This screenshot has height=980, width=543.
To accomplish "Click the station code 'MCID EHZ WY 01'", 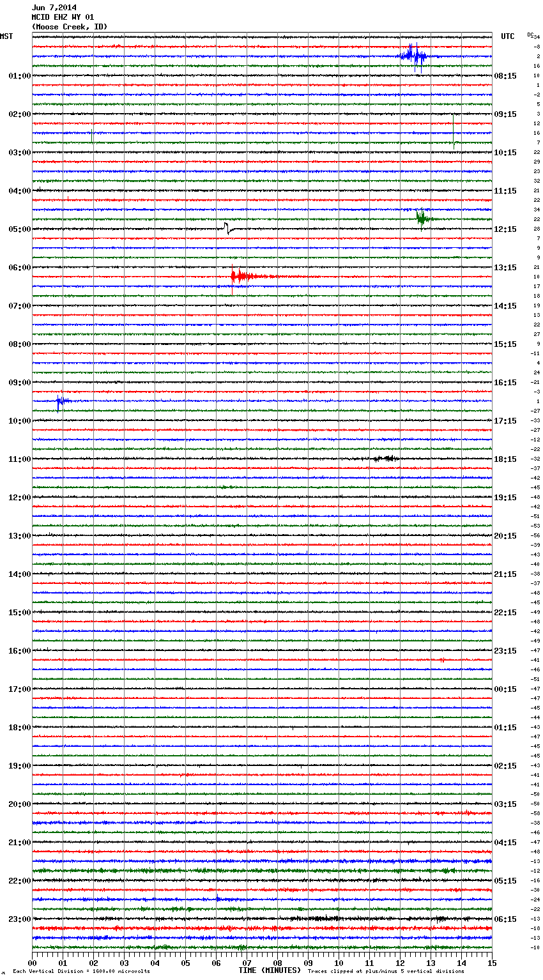I will click(x=63, y=17).
